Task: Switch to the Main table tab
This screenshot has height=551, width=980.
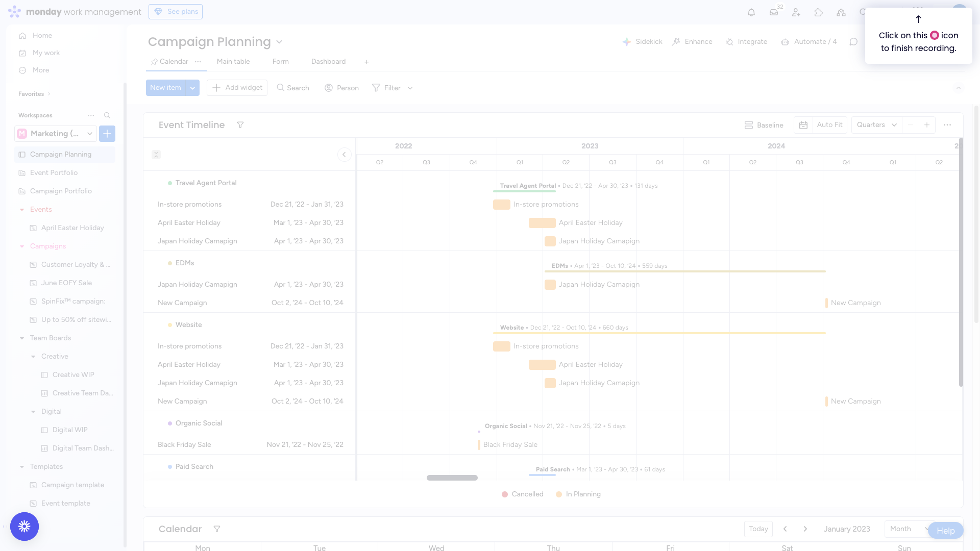Action: [x=233, y=62]
